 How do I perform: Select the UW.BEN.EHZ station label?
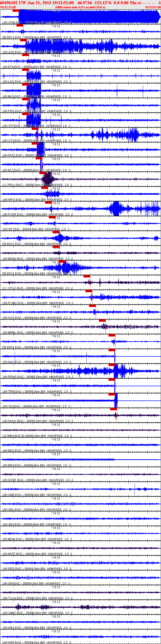(12, 450)
